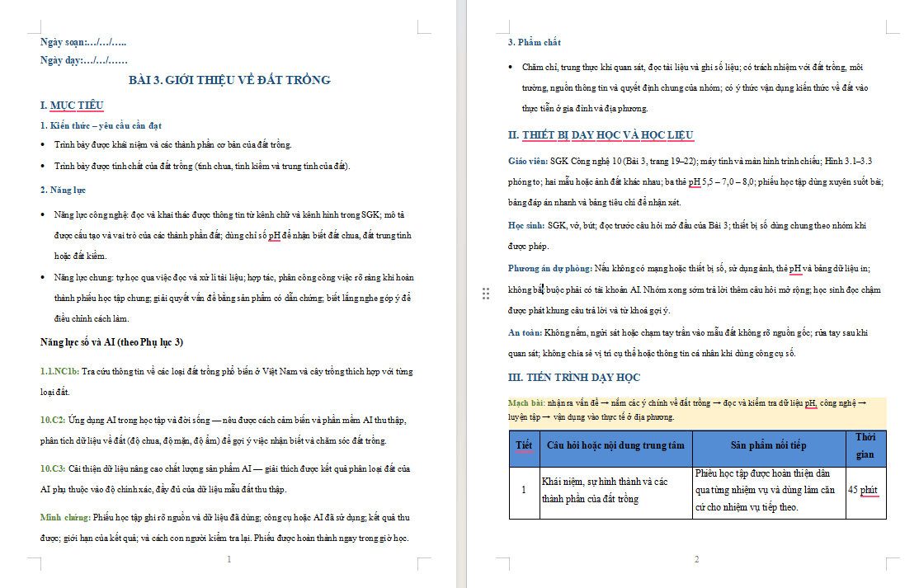Click the page number 2 footer

point(697,559)
